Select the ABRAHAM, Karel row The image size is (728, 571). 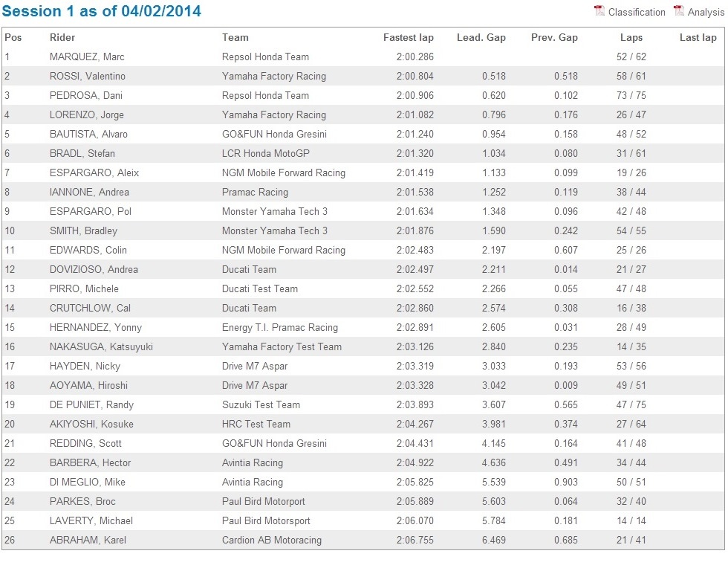coord(363,540)
